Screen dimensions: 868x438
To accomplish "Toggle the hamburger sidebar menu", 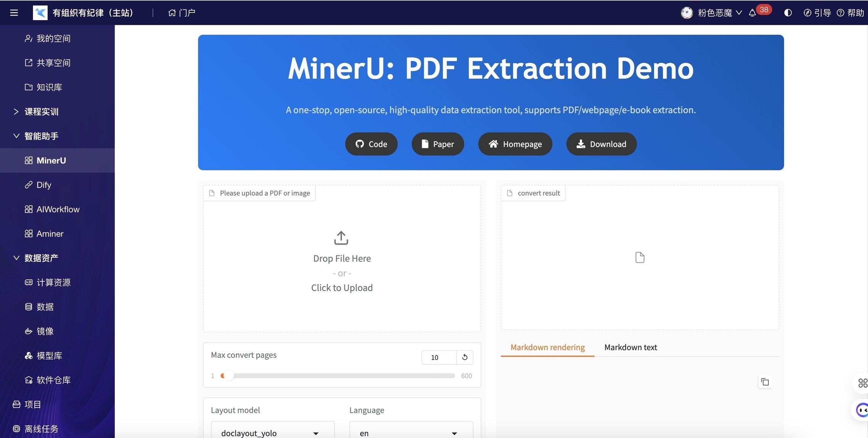I will [14, 13].
